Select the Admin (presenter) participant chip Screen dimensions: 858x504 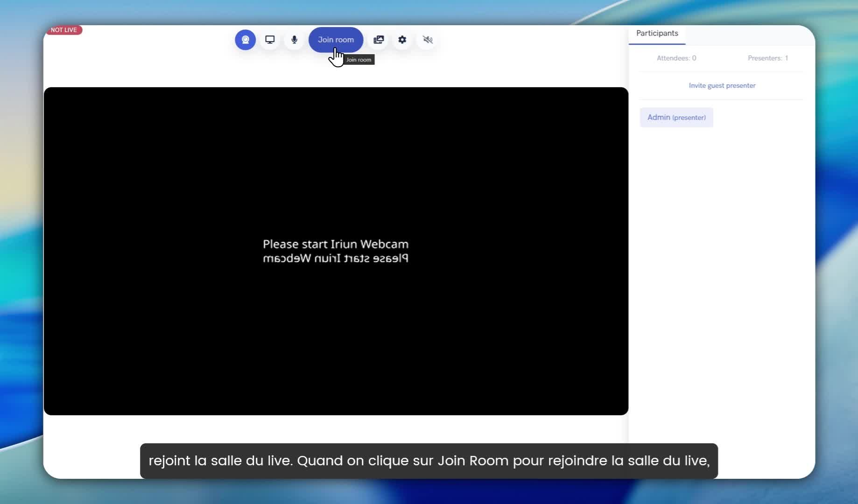click(676, 118)
